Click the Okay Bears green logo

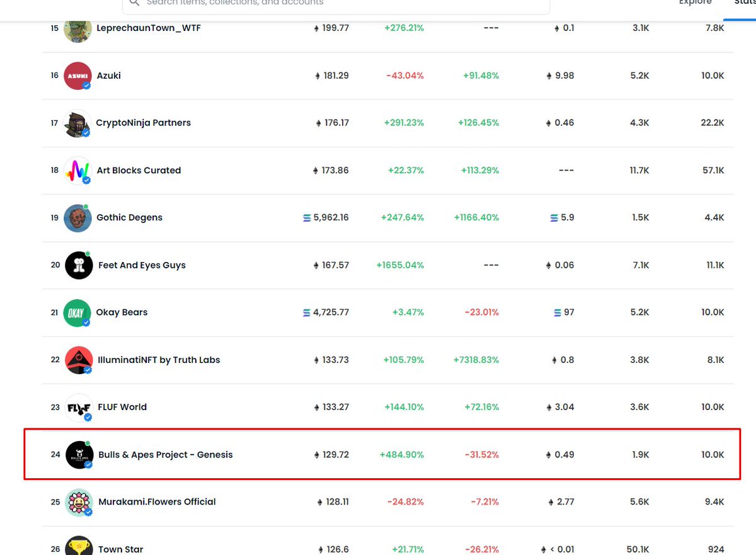[78, 312]
